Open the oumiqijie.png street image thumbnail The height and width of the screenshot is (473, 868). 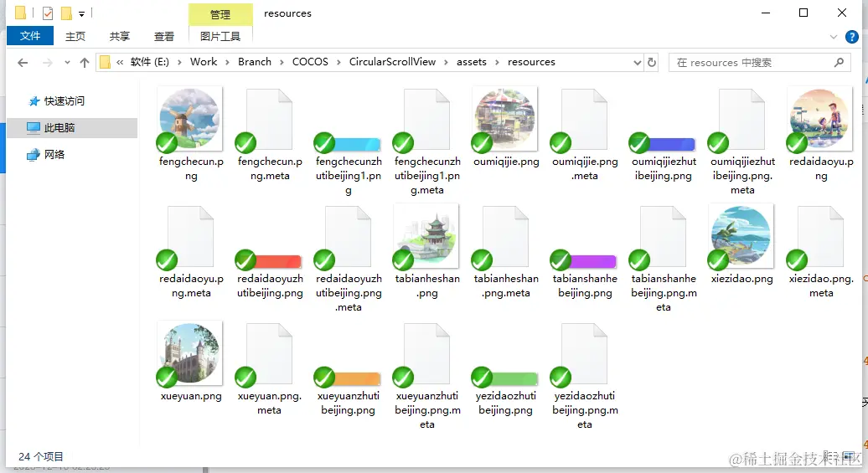505,119
